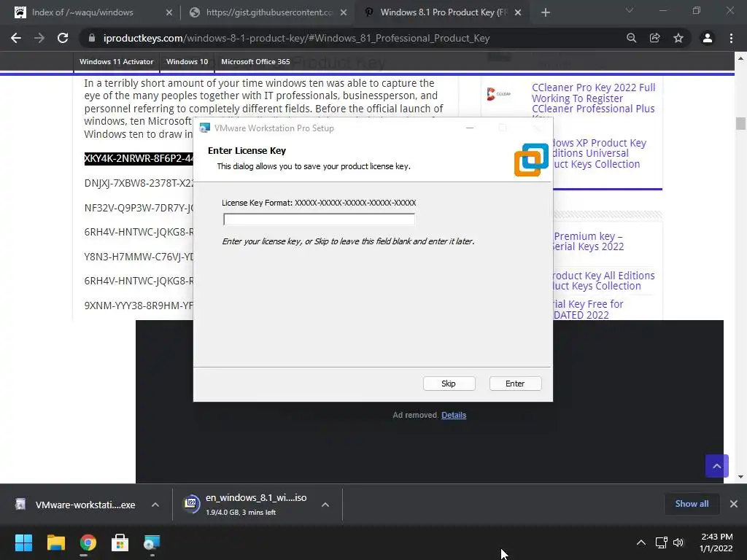
Task: Open the VMware-workstation exe download item
Action: coord(76,505)
